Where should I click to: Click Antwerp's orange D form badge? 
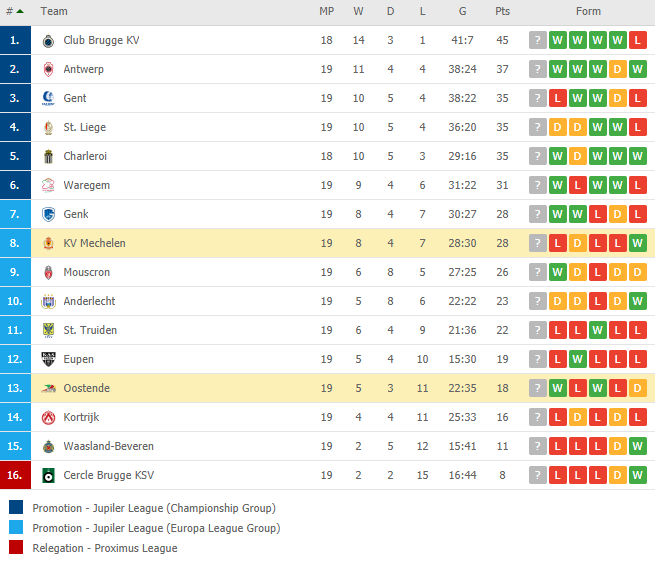[x=617, y=69]
